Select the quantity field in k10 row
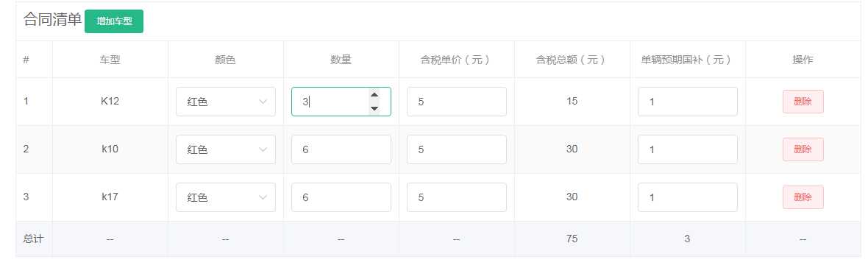 tap(341, 149)
